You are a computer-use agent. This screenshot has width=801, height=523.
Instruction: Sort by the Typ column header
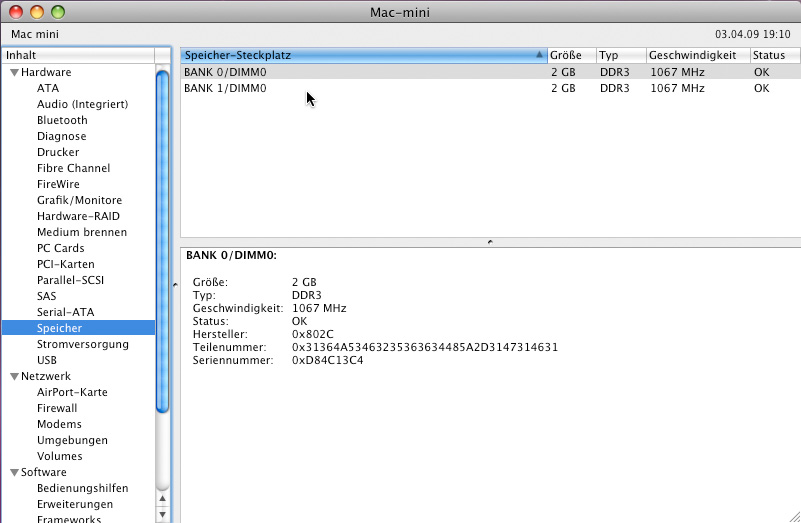point(621,55)
